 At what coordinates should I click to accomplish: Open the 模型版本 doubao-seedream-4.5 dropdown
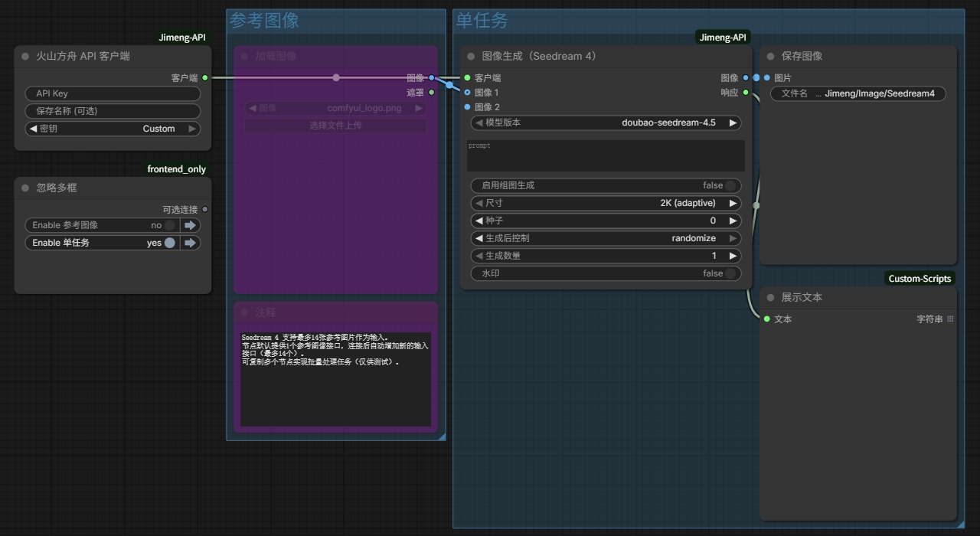tap(606, 123)
